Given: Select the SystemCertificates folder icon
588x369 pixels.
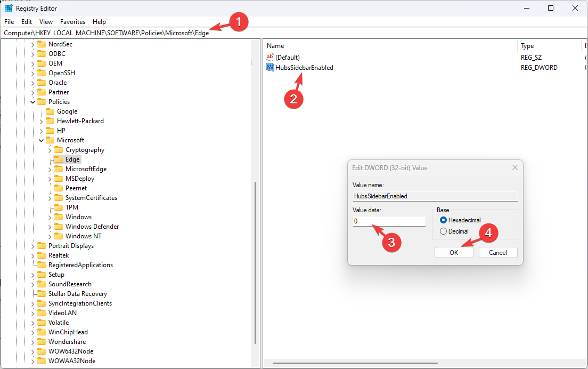Looking at the screenshot, I should [x=59, y=198].
